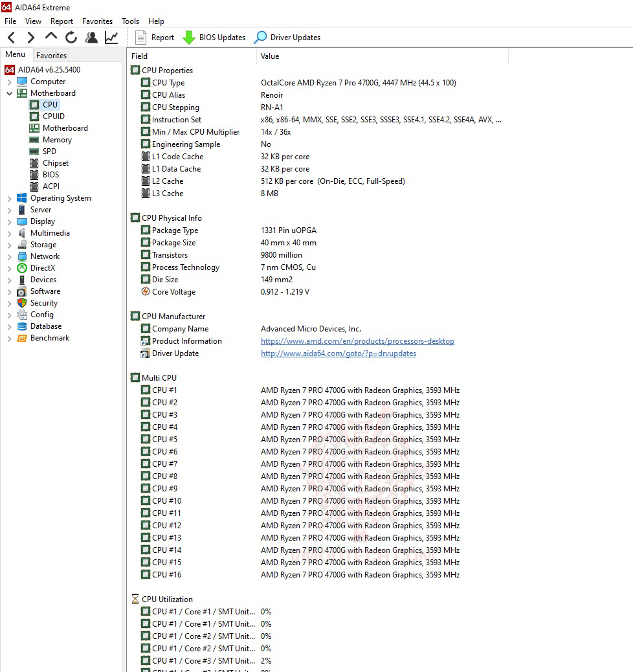Image resolution: width=633 pixels, height=672 pixels.
Task: Select Display in the sidebar
Action: point(36,221)
